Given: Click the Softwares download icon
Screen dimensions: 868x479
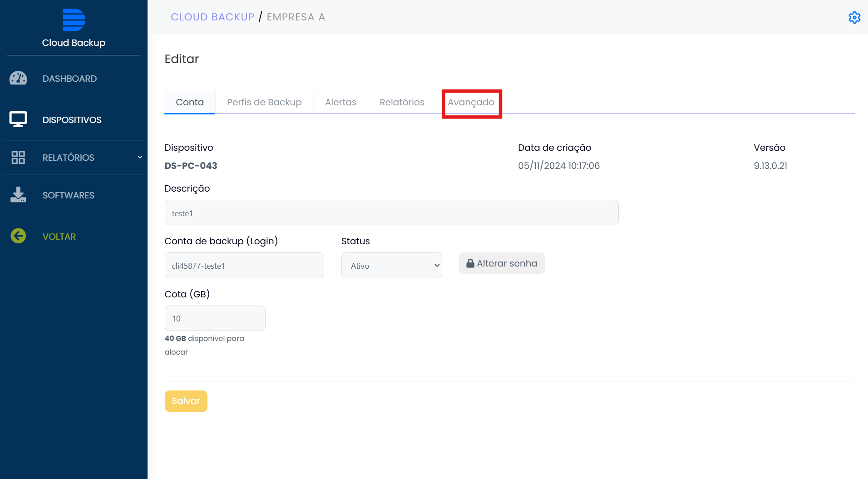Looking at the screenshot, I should click(18, 195).
